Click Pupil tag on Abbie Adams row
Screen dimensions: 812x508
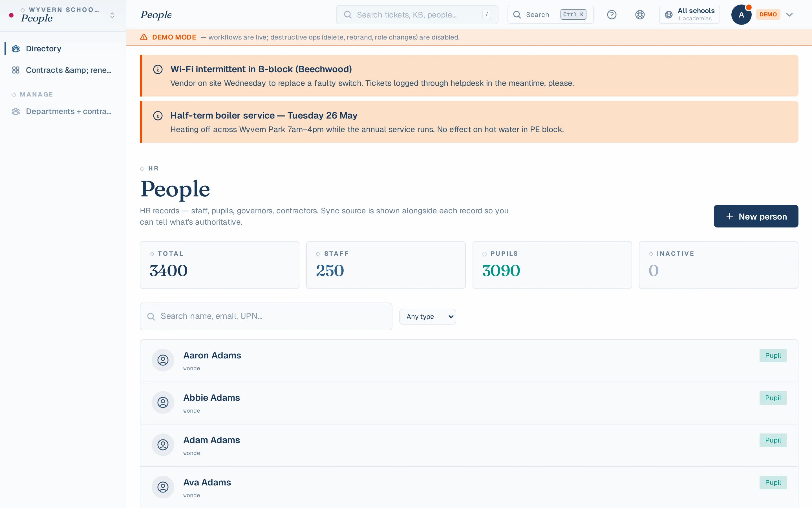tap(773, 398)
